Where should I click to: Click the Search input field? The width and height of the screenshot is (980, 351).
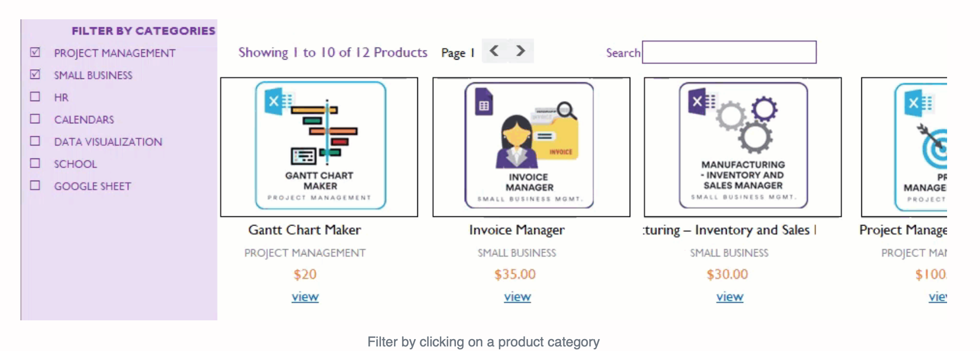tap(729, 52)
